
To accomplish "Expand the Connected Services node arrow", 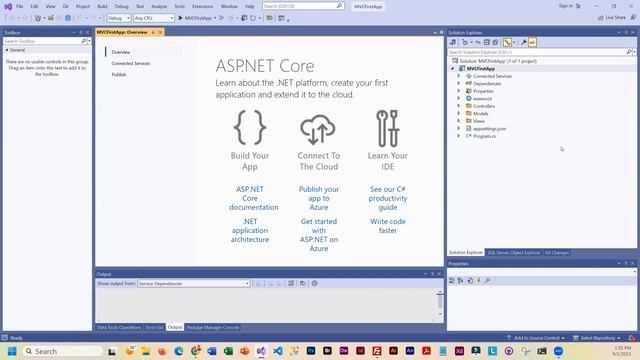I will [x=459, y=76].
